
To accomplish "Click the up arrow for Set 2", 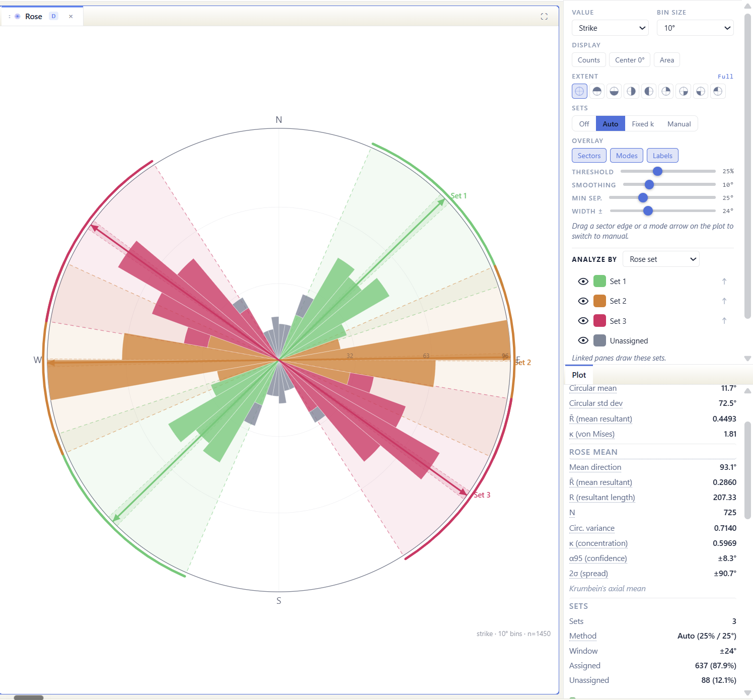I will tap(724, 301).
